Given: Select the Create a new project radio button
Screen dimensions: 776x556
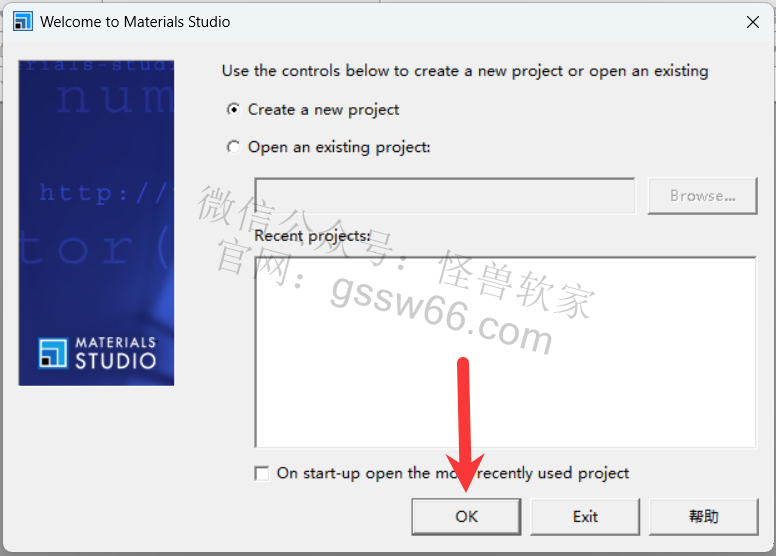Looking at the screenshot, I should [233, 109].
